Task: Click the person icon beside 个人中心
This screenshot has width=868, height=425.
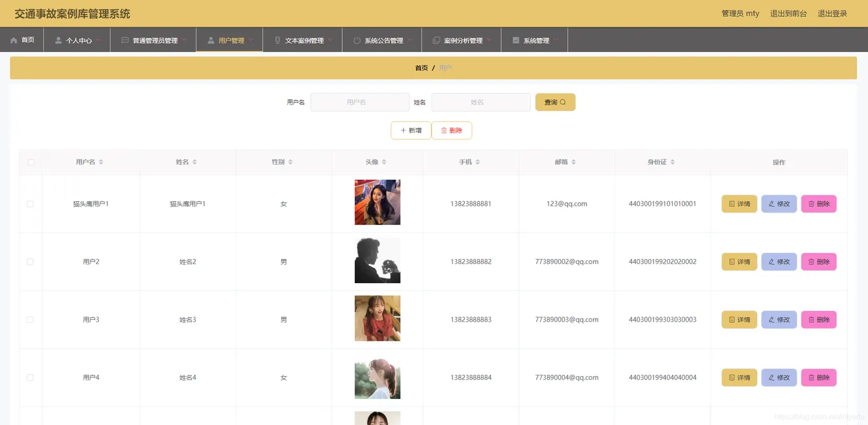Action: (58, 40)
